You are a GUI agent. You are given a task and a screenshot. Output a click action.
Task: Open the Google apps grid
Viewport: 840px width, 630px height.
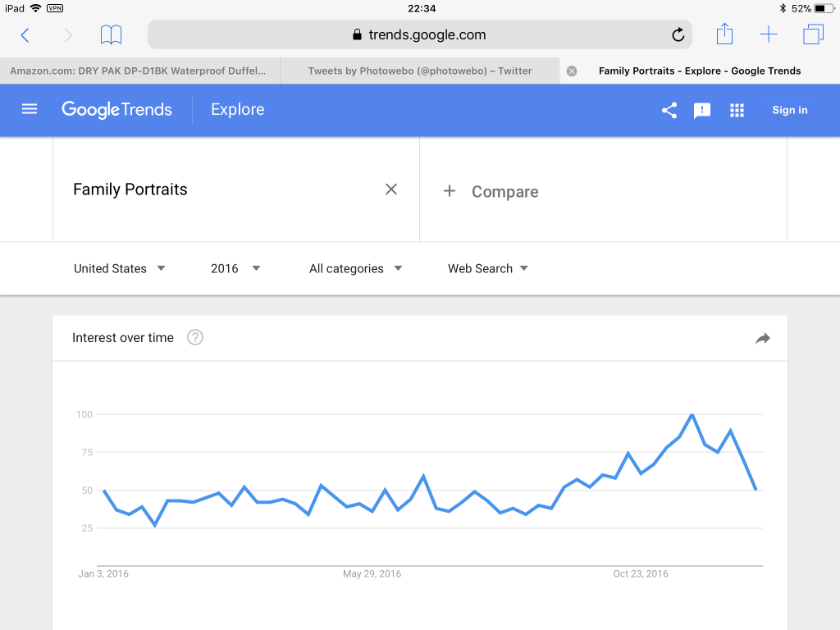coord(737,110)
